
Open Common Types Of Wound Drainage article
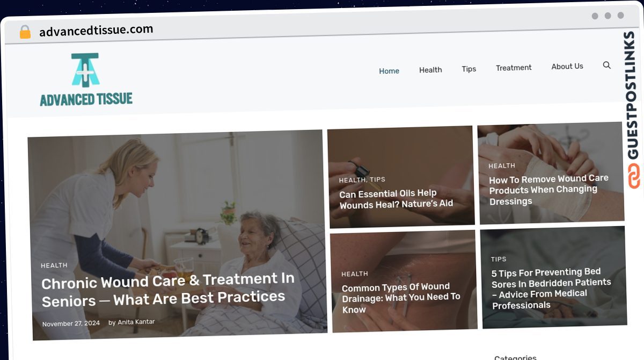(401, 298)
